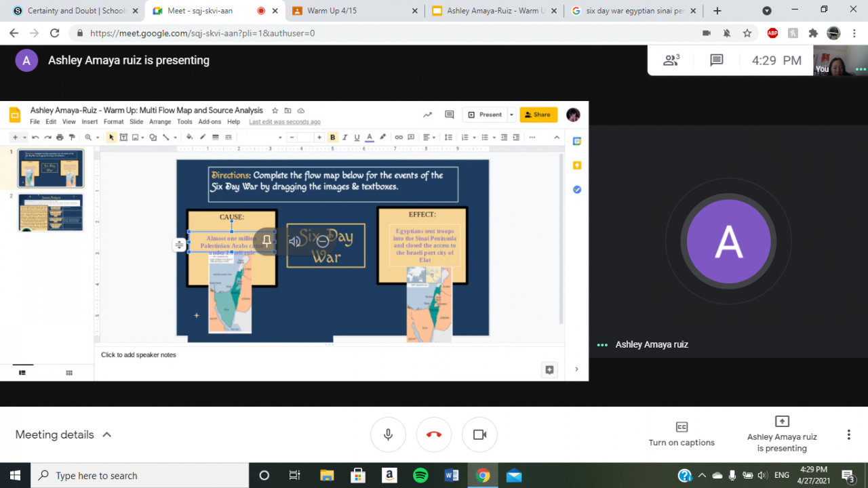Show hidden system tray icons
This screenshot has width=868, height=488.
(702, 475)
